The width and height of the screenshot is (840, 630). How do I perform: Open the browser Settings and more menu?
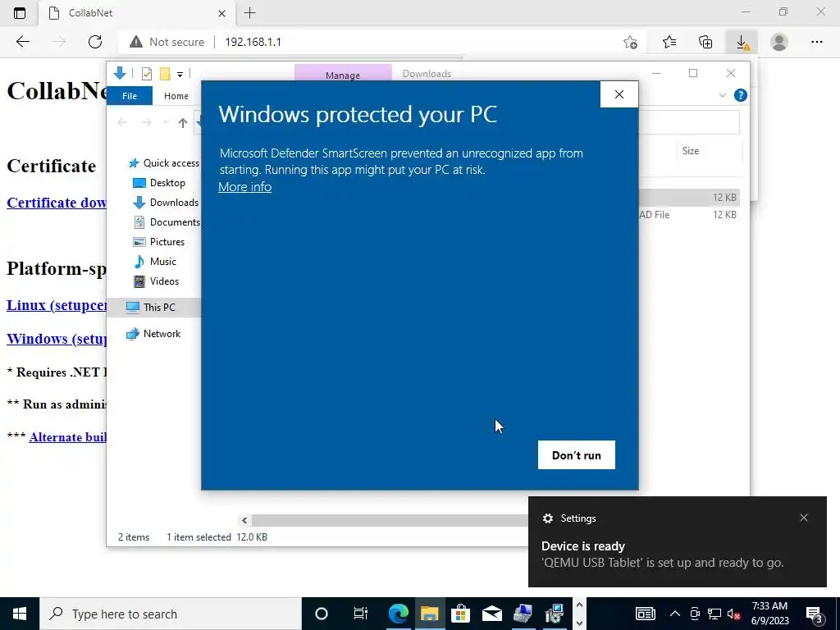click(x=816, y=42)
